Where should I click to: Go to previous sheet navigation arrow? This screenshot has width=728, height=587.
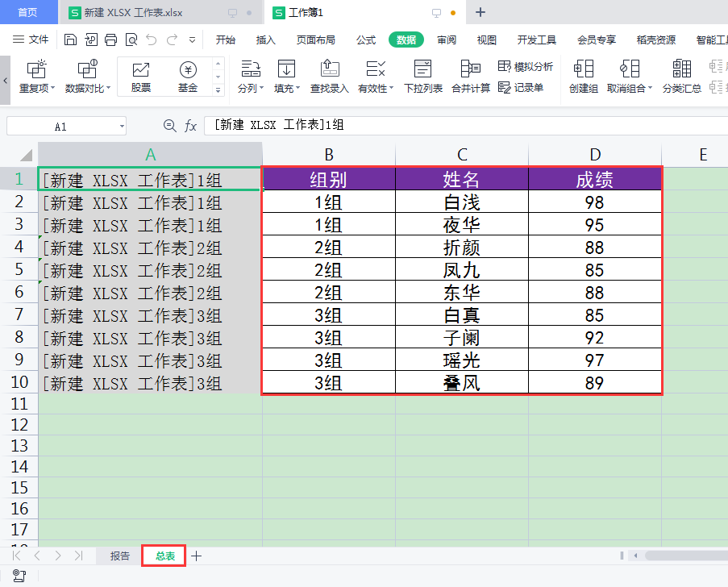pos(37,556)
